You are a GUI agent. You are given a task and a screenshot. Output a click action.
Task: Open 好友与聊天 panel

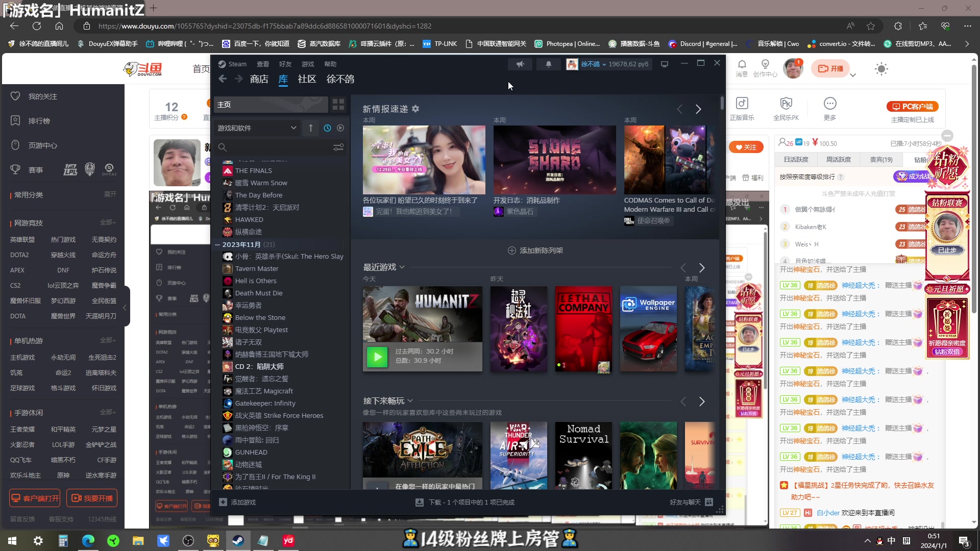click(x=691, y=503)
